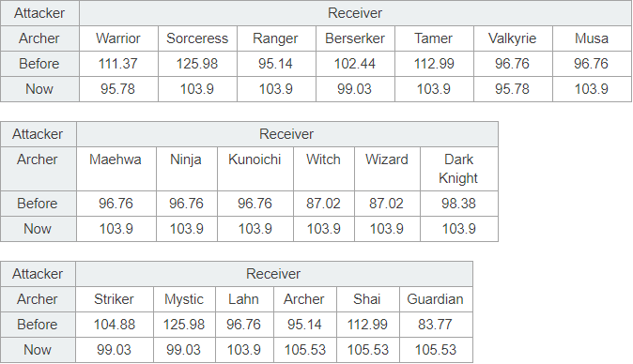
Task: Select the first table's Receiver header
Action: tap(355, 13)
